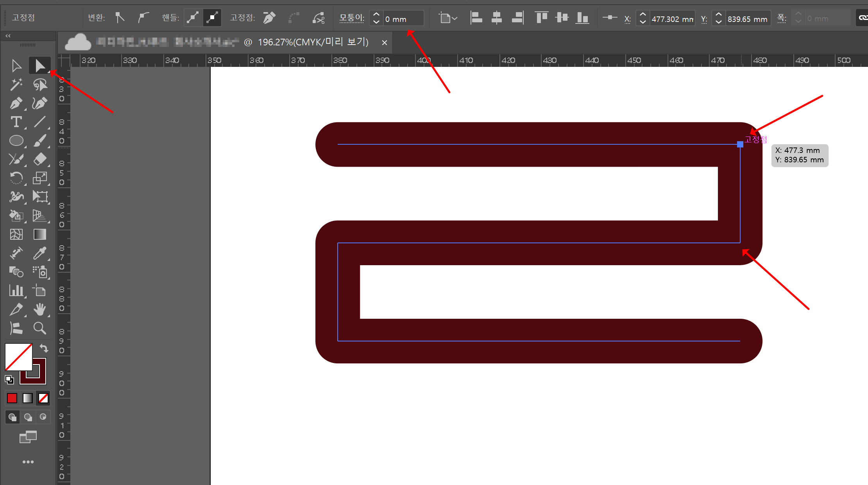The height and width of the screenshot is (485, 868).
Task: Select the Pen tool
Action: (16, 104)
